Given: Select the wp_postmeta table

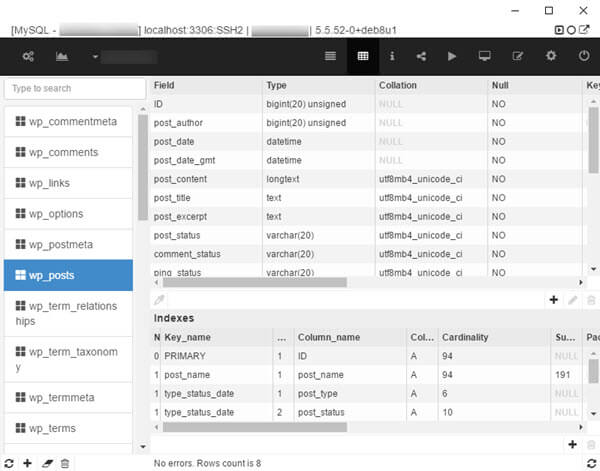Looking at the screenshot, I should point(68,244).
